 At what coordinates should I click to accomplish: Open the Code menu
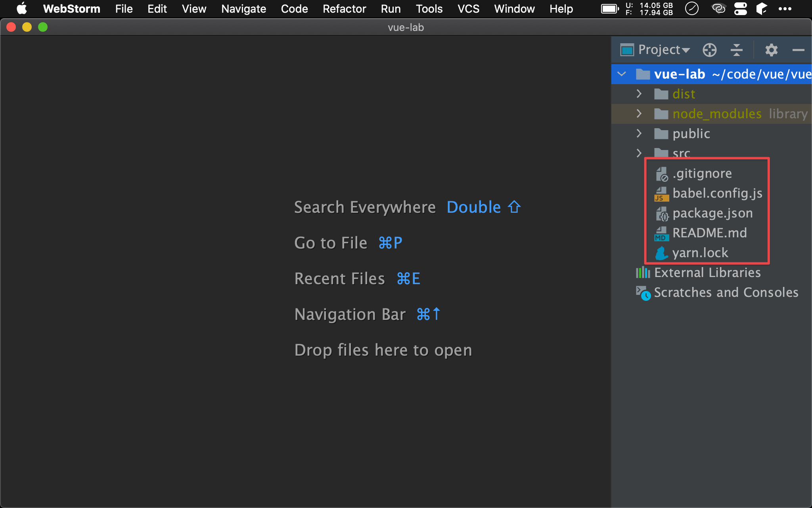click(294, 9)
